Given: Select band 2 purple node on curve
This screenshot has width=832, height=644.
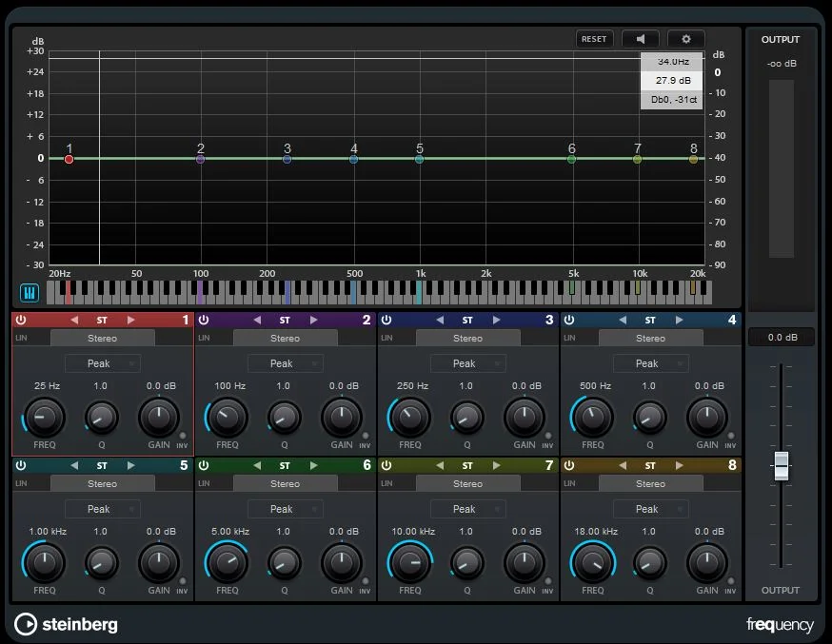Looking at the screenshot, I should point(201,159).
